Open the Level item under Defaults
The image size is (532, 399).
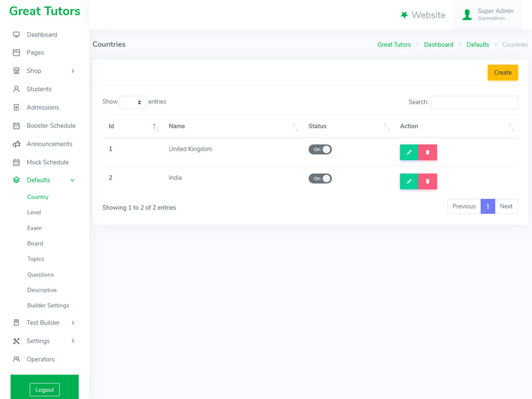(x=34, y=212)
